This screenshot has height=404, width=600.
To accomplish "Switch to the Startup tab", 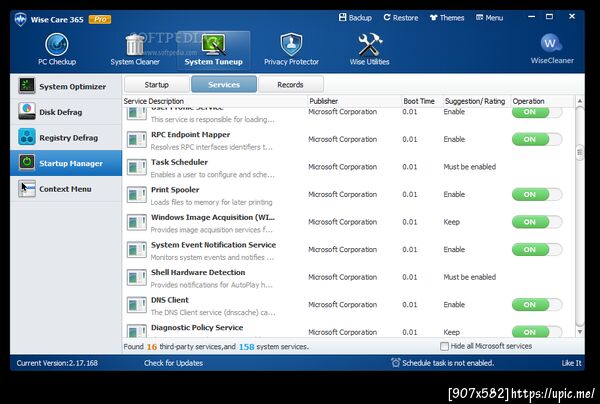I will 157,84.
